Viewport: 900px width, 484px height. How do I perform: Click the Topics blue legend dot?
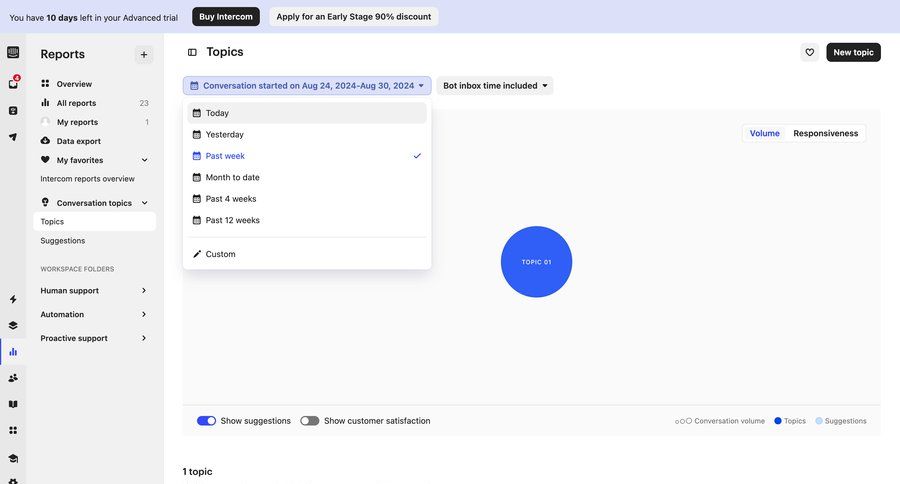778,421
